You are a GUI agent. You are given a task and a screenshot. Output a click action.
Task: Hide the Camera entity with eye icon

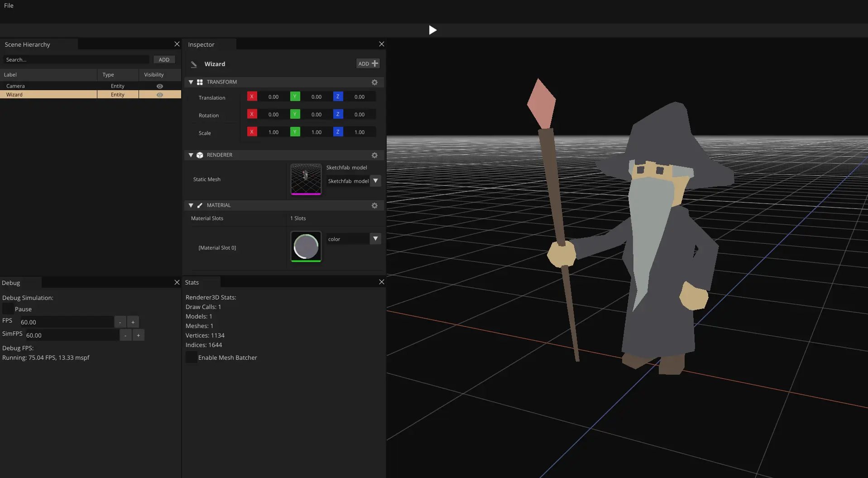tap(160, 86)
